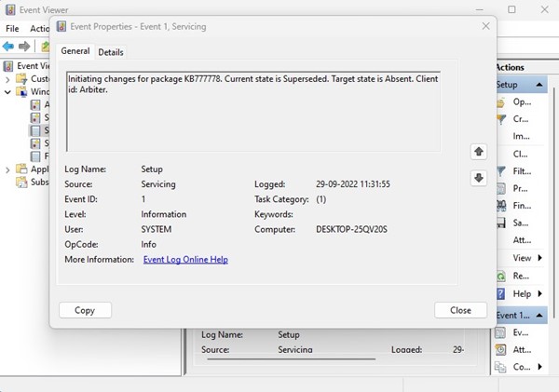The height and width of the screenshot is (392, 559).
Task: Click the green Refresh icon in Actions
Action: pos(501,277)
